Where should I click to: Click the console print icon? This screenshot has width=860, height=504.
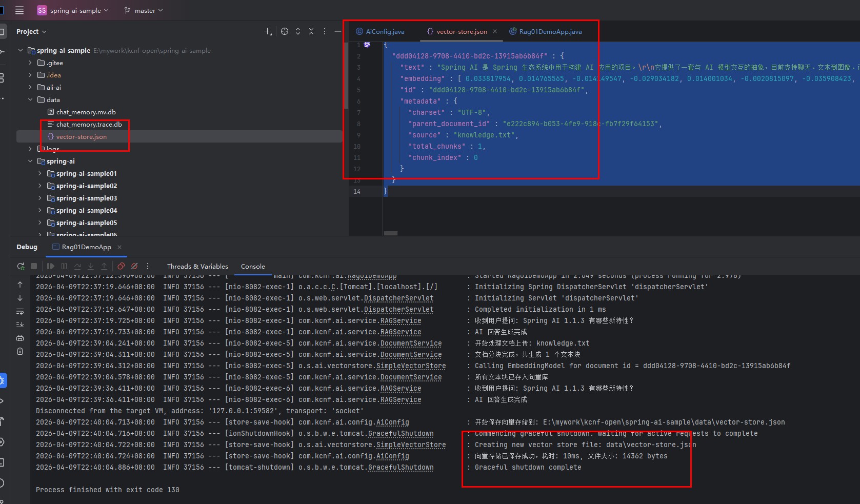[20, 338]
